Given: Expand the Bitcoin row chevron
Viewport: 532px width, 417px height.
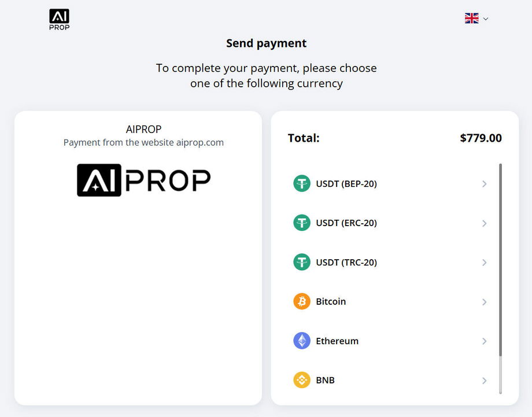Looking at the screenshot, I should pyautogui.click(x=484, y=302).
